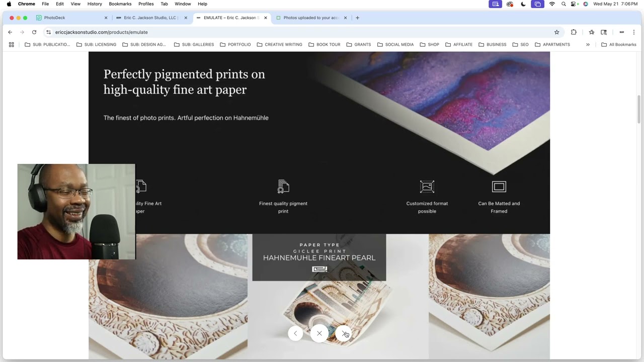Close the Eric C. Jackson Studio tab

pyautogui.click(x=186, y=18)
